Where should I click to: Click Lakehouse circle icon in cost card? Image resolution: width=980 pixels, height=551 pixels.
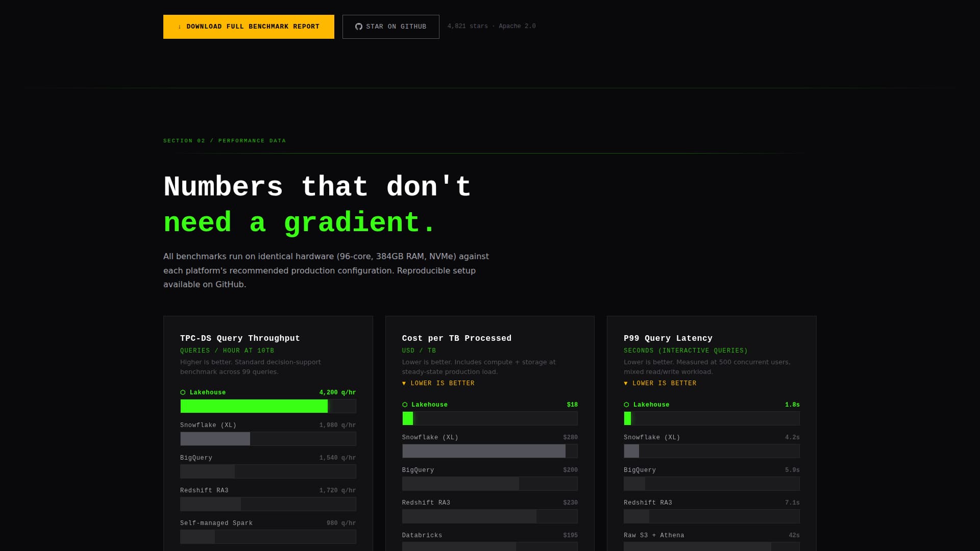405,405
